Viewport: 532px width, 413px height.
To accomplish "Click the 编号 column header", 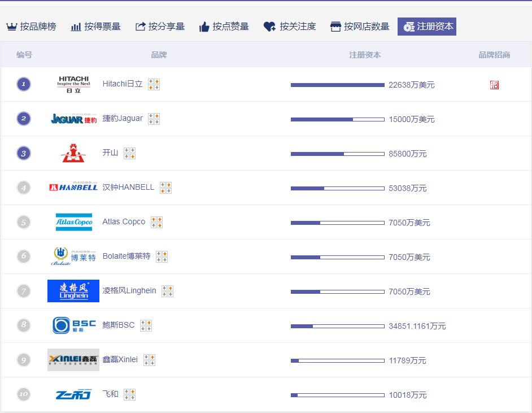I will pyautogui.click(x=24, y=55).
